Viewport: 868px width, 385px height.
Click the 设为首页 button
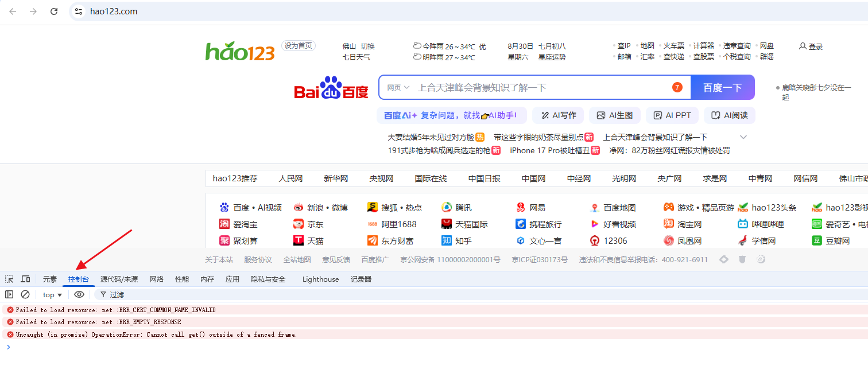pyautogui.click(x=299, y=46)
